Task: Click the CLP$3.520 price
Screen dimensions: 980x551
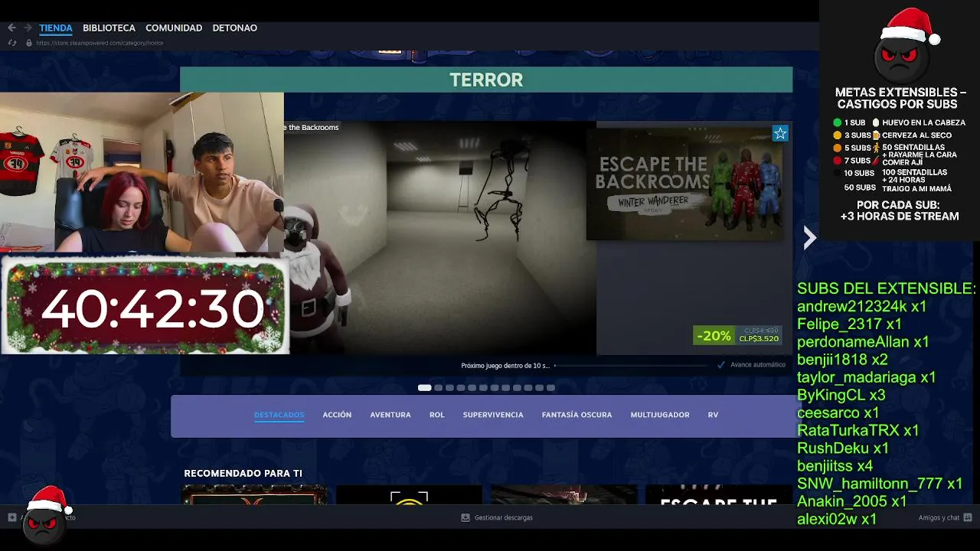Action: click(x=758, y=338)
